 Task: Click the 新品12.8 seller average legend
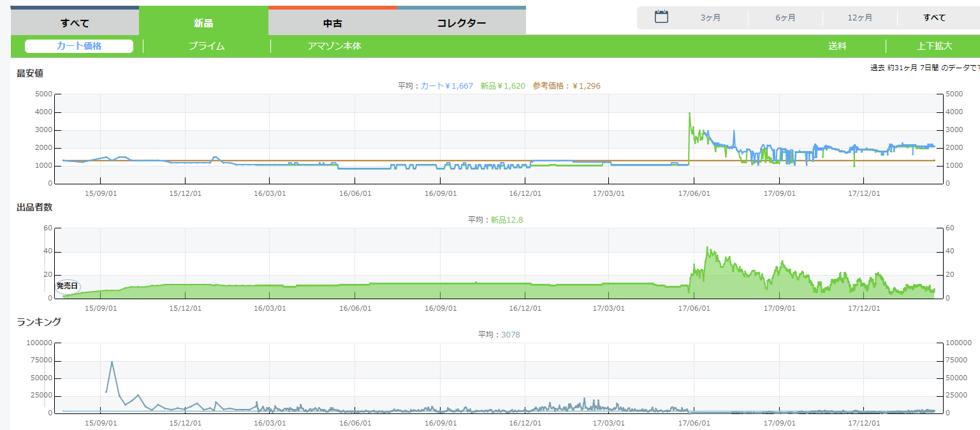pyautogui.click(x=506, y=219)
